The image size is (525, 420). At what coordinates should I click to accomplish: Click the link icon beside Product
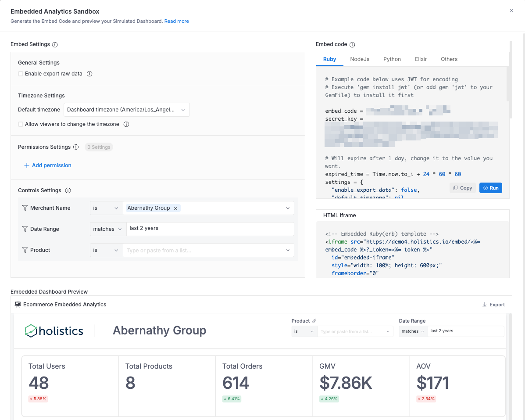click(314, 321)
